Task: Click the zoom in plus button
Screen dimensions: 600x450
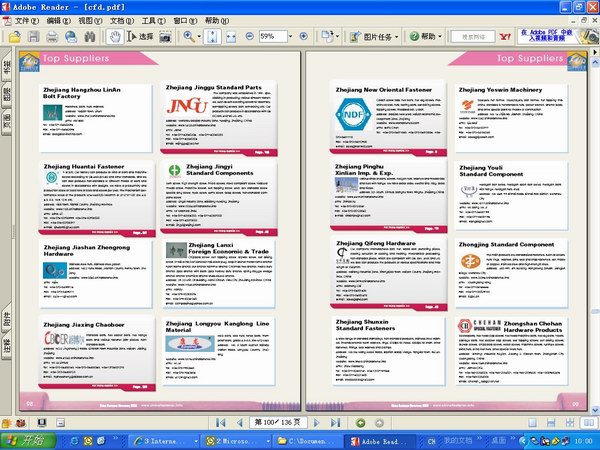Action: [302, 36]
